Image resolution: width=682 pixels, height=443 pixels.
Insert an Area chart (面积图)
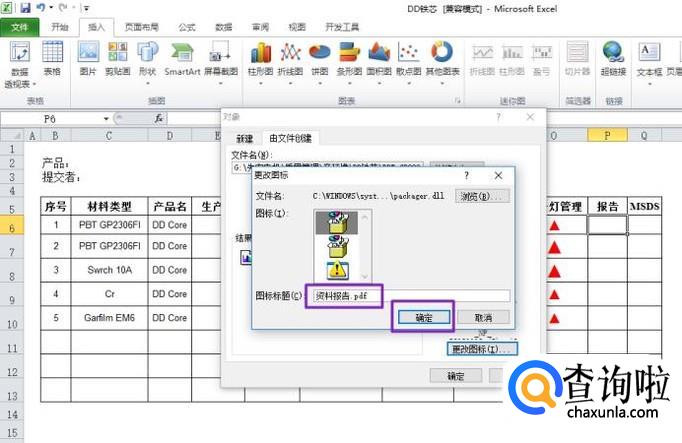pyautogui.click(x=379, y=62)
